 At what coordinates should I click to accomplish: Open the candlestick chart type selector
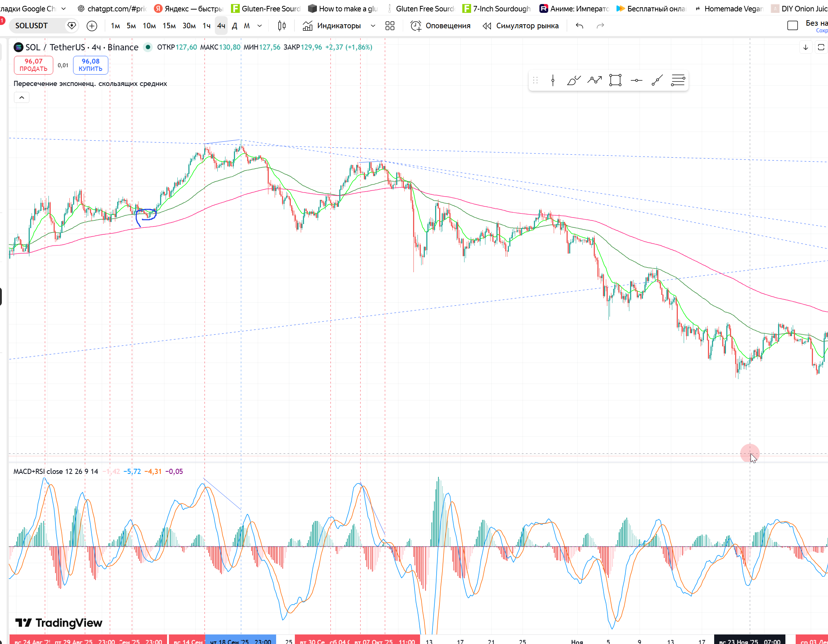[x=282, y=26]
